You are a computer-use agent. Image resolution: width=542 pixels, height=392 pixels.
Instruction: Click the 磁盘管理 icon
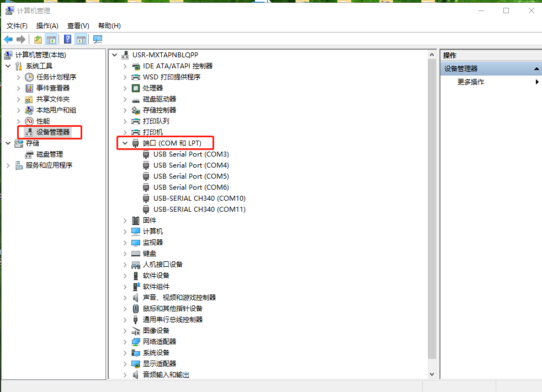[29, 154]
